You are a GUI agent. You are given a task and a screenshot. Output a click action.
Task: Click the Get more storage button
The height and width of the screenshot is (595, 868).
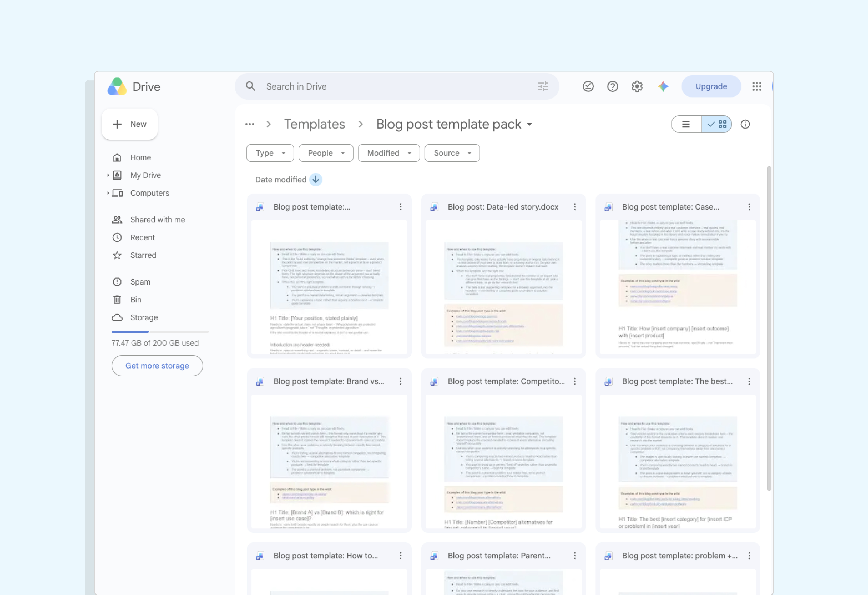pyautogui.click(x=157, y=365)
